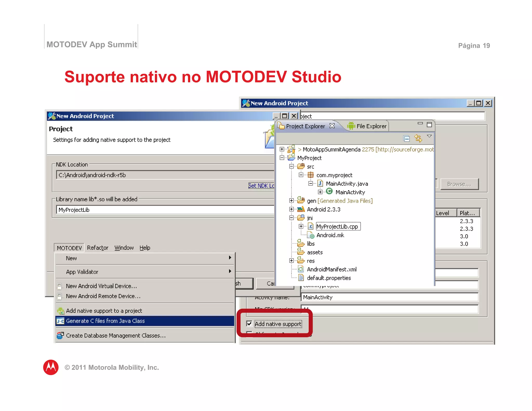532x411 pixels.
Task: Click the Plat... column header
Action: coord(468,213)
